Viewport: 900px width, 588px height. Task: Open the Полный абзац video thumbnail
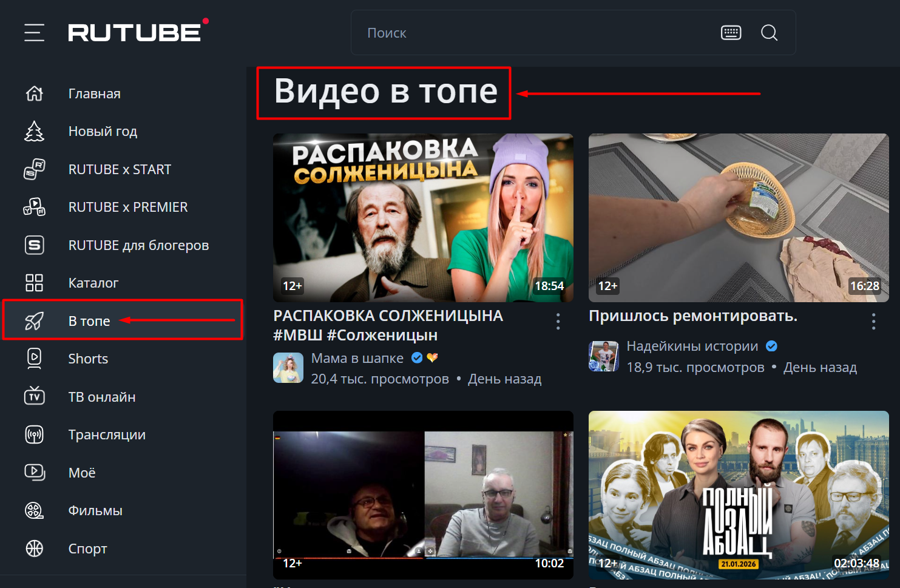pyautogui.click(x=739, y=495)
